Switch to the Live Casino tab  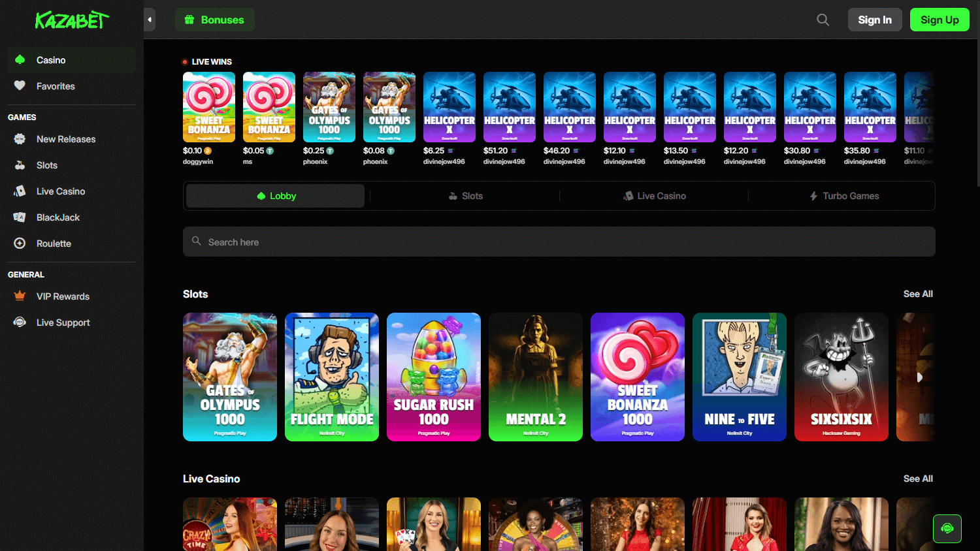tap(654, 195)
